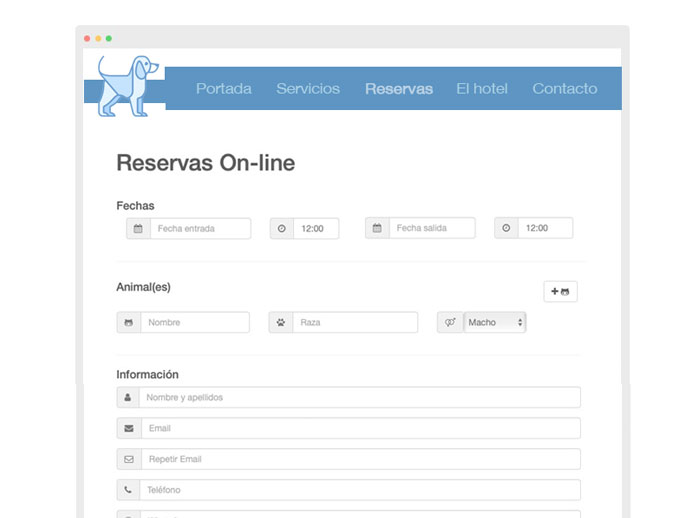This screenshot has height=518, width=682.
Task: Click calendar icon beside Fecha salida
Action: coord(377,229)
